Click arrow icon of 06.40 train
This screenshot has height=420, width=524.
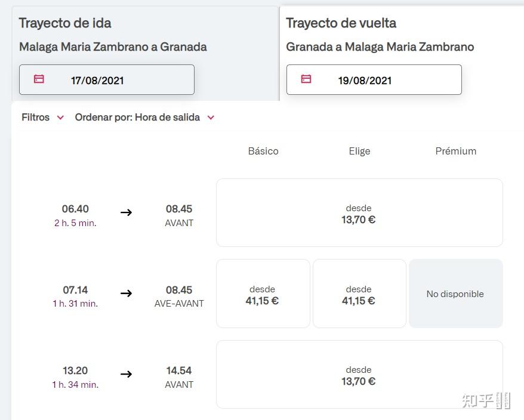click(126, 212)
